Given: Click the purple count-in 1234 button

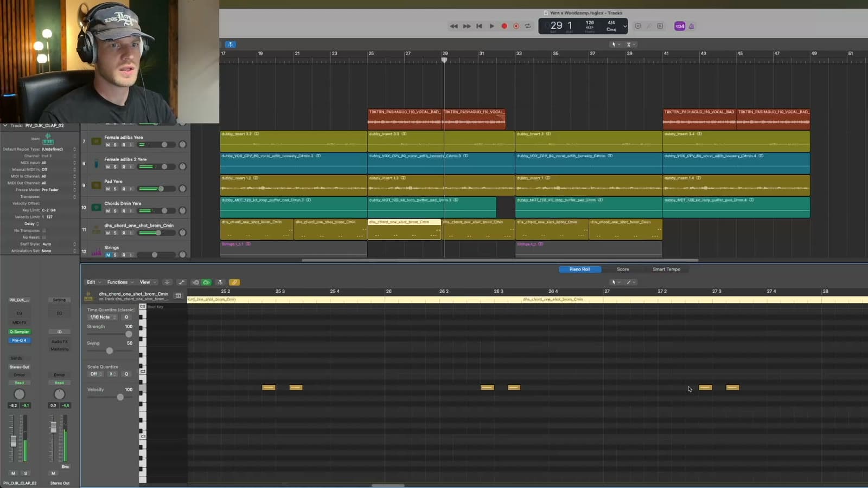Looking at the screenshot, I should [680, 26].
